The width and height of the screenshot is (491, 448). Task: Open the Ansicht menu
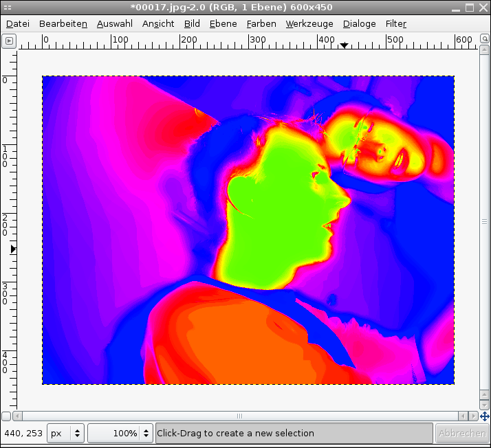[x=158, y=24]
